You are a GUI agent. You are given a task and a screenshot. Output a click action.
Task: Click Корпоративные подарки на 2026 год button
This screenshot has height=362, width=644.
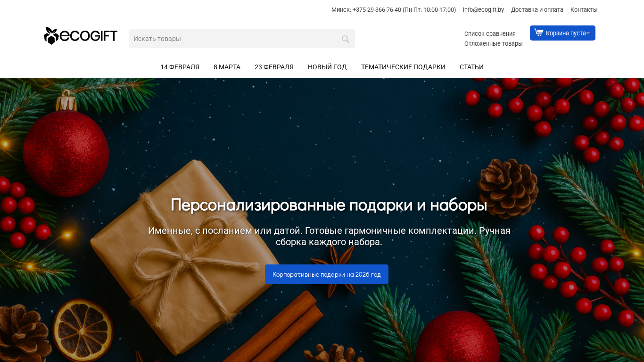327,274
